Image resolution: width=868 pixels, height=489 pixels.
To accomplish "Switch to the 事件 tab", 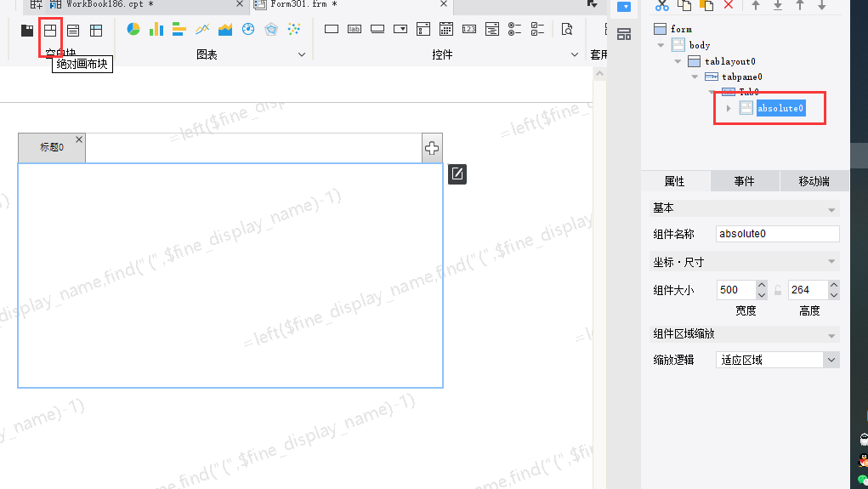I will coord(745,181).
